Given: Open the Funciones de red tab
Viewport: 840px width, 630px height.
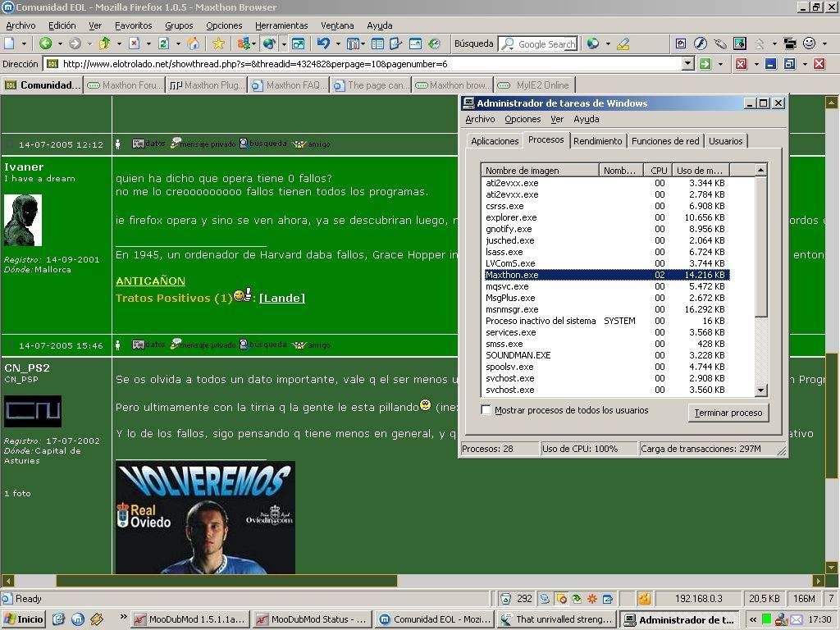Looking at the screenshot, I should (664, 141).
